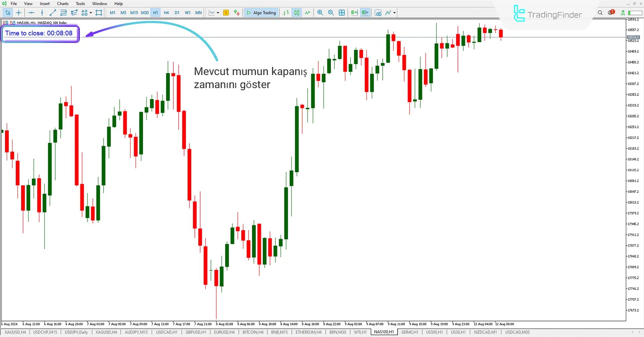The width and height of the screenshot is (644, 337).
Task: Open notifications via the bell icon
Action: (x=610, y=13)
